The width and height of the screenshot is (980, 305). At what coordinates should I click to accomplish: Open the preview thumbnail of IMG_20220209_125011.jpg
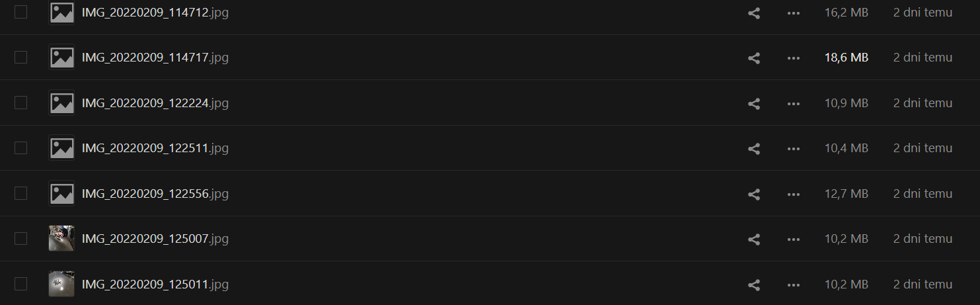click(61, 284)
